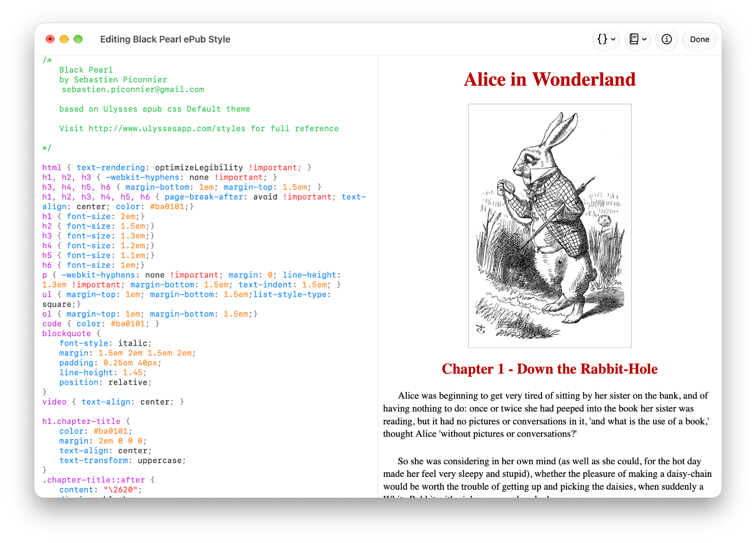Click the h1 font-size 2em rule
The width and height of the screenshot is (756, 543).
coord(94,216)
